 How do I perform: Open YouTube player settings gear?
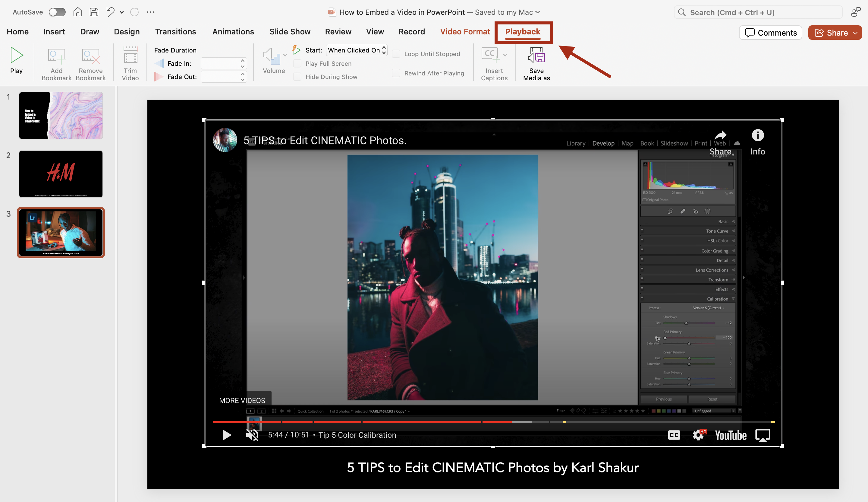[699, 435]
